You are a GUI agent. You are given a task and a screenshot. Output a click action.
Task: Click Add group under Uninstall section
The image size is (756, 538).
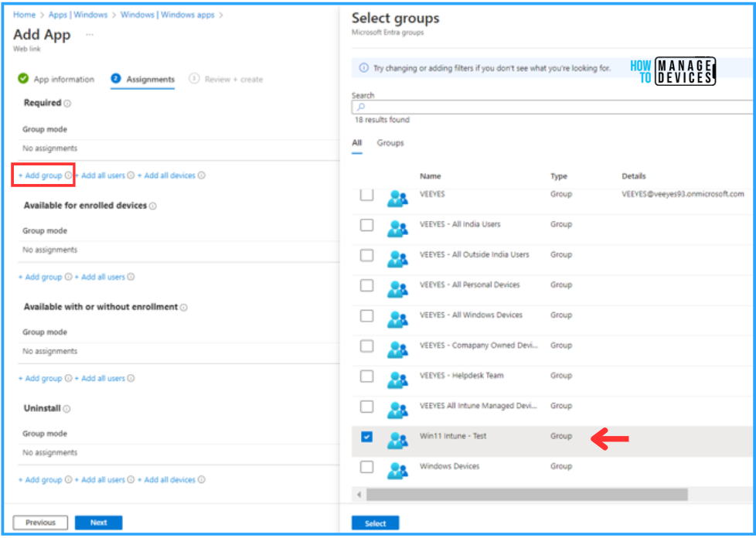[x=40, y=480]
